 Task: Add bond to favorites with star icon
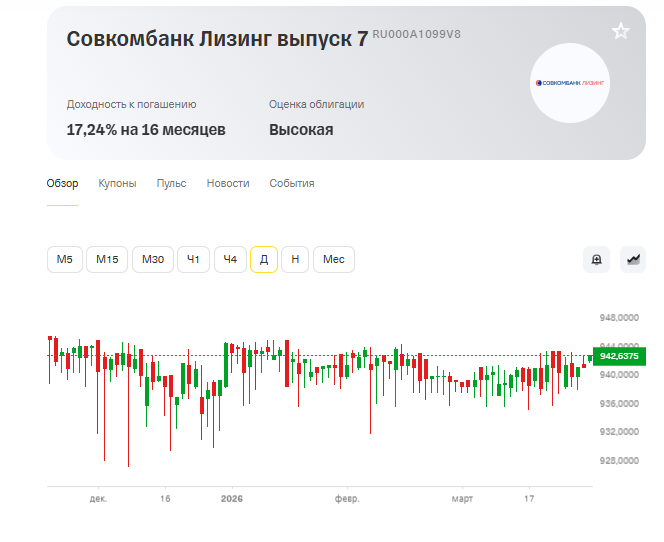[620, 31]
